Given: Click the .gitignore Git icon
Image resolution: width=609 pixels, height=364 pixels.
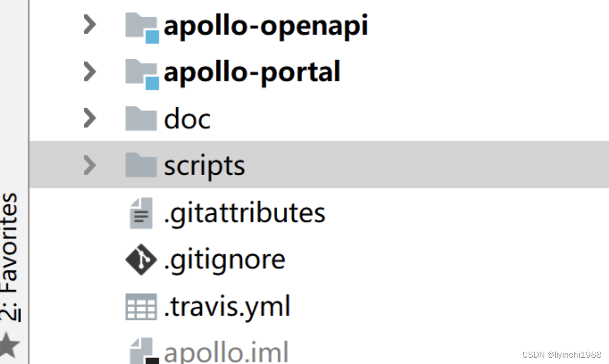Looking at the screenshot, I should 141,259.
